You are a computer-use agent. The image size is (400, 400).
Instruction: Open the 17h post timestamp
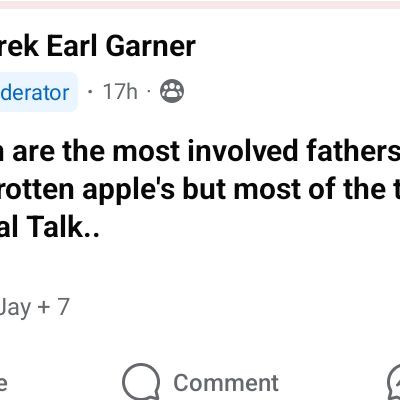(120, 91)
